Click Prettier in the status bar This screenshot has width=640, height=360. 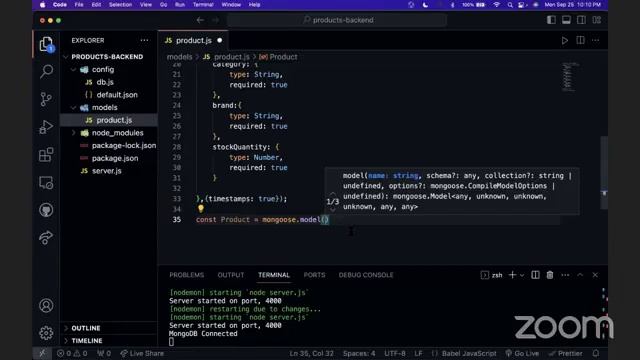tap(566, 353)
